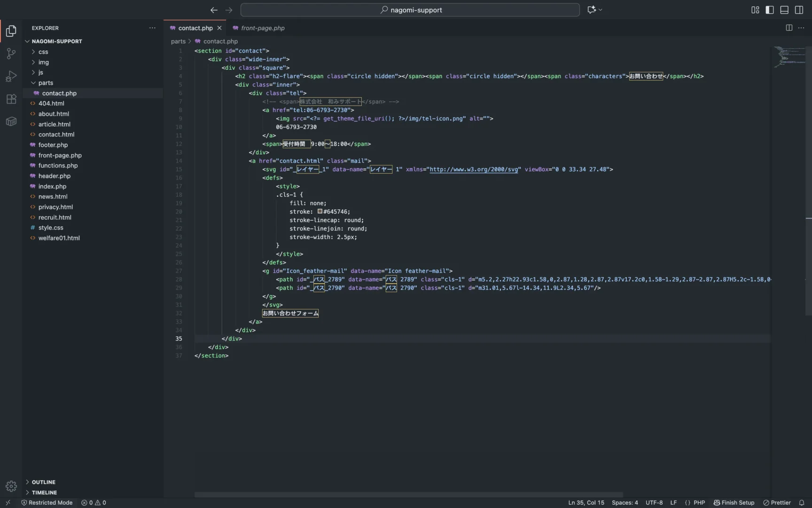Click the #645746 stroke color swatch
This screenshot has height=508, width=812.
(x=320, y=212)
